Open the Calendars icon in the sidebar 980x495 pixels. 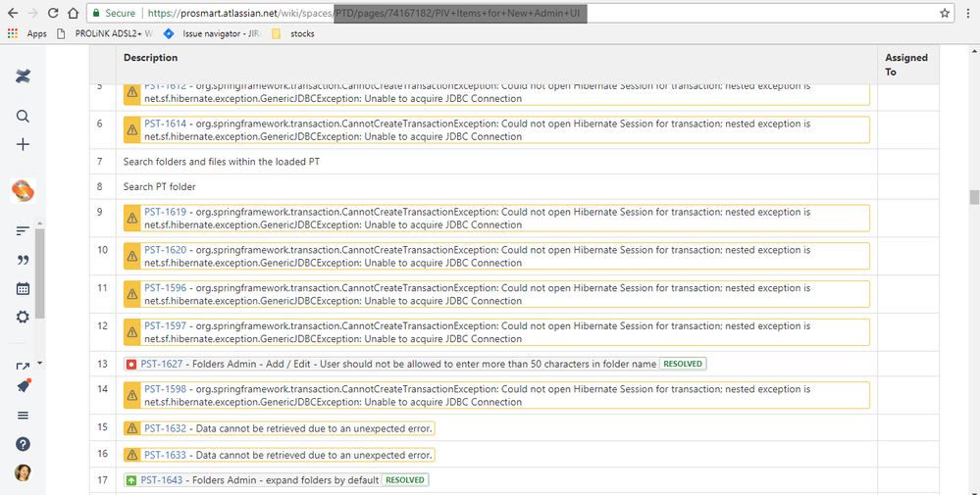[x=24, y=288]
